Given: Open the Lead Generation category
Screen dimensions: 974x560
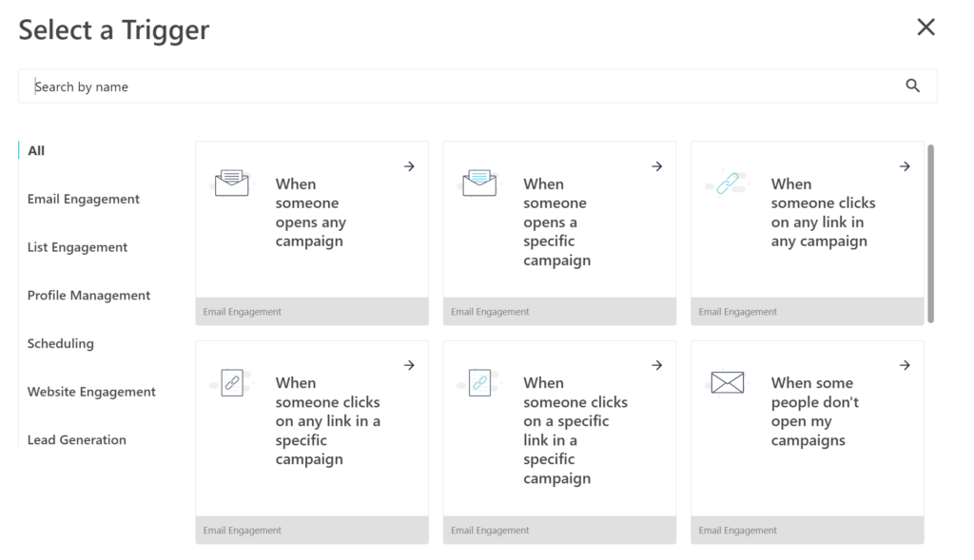Looking at the screenshot, I should pos(76,439).
